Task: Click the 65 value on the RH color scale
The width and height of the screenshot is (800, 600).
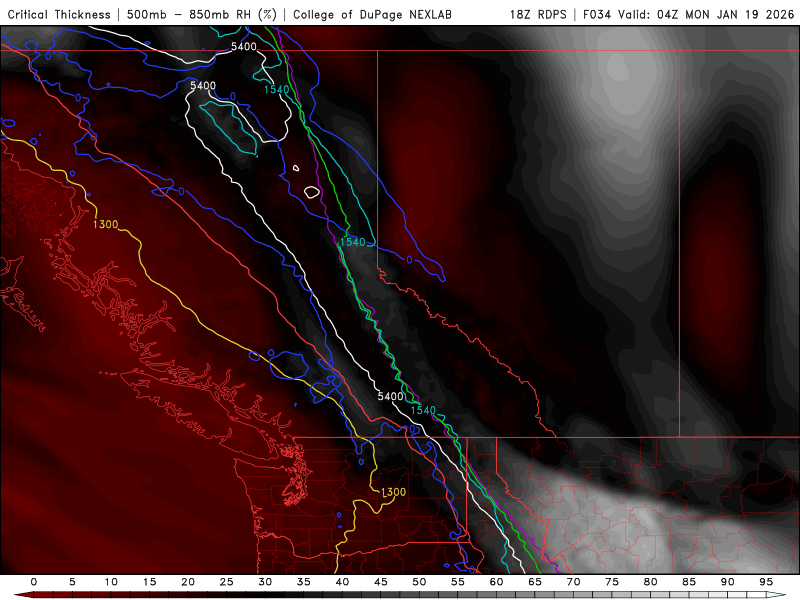Action: pos(535,582)
